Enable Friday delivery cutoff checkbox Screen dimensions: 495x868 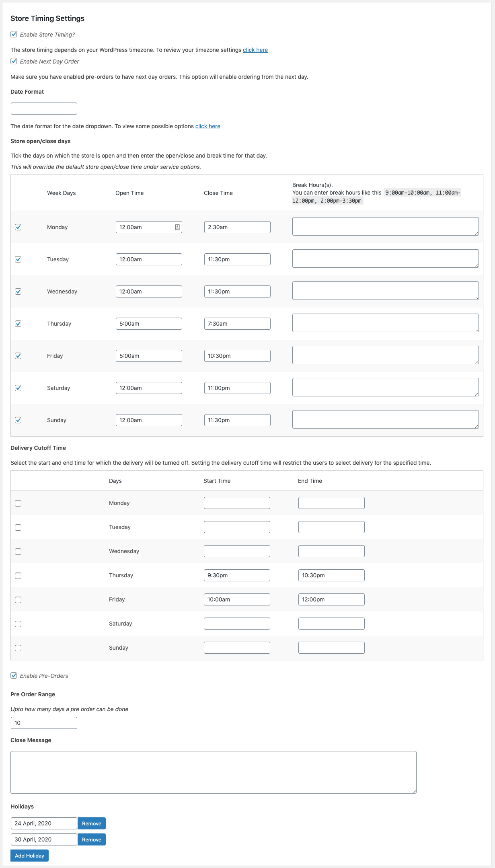18,600
